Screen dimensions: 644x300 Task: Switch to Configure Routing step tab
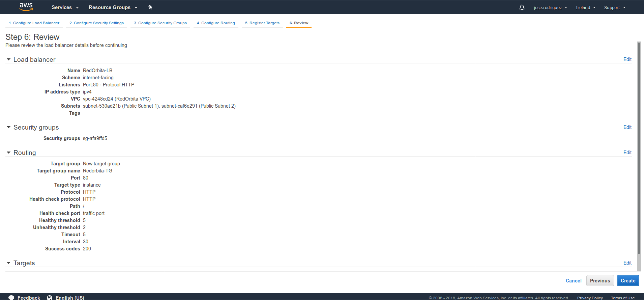point(216,23)
